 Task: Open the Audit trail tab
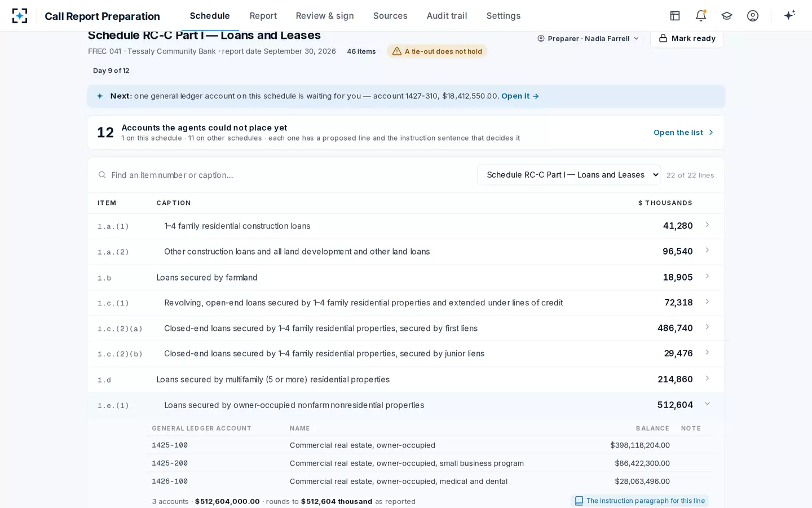(x=447, y=16)
